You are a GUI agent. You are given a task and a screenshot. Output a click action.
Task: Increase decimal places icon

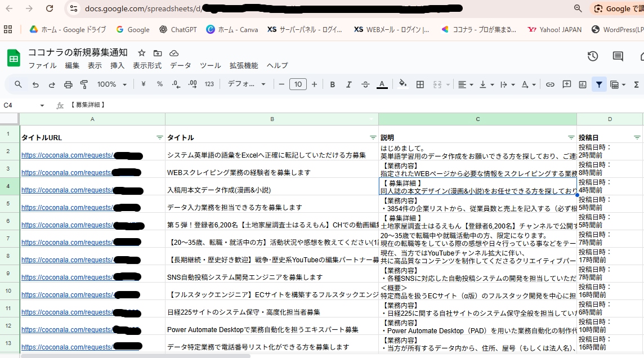point(193,84)
